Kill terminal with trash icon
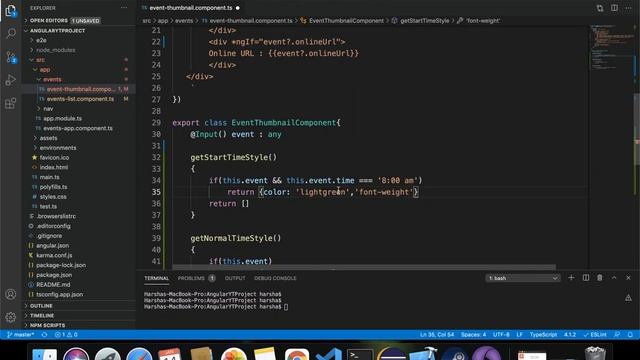Viewport: 640px width, 360px height. click(600, 278)
